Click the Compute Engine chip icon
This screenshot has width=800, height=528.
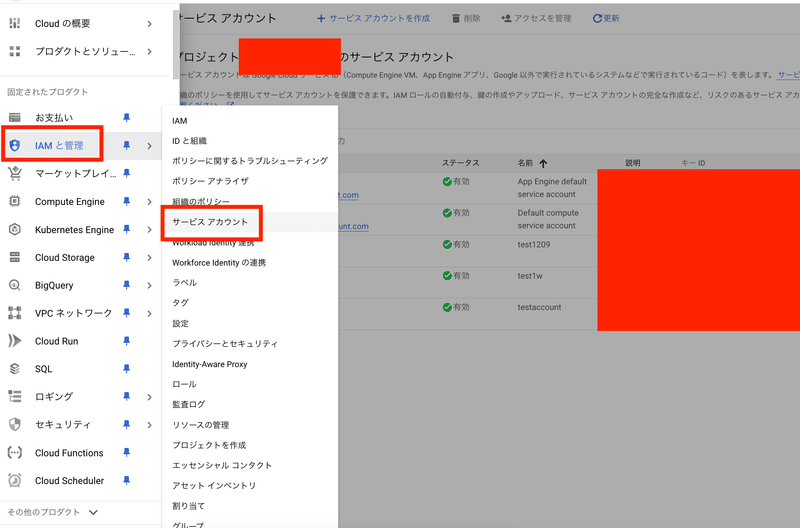point(15,202)
